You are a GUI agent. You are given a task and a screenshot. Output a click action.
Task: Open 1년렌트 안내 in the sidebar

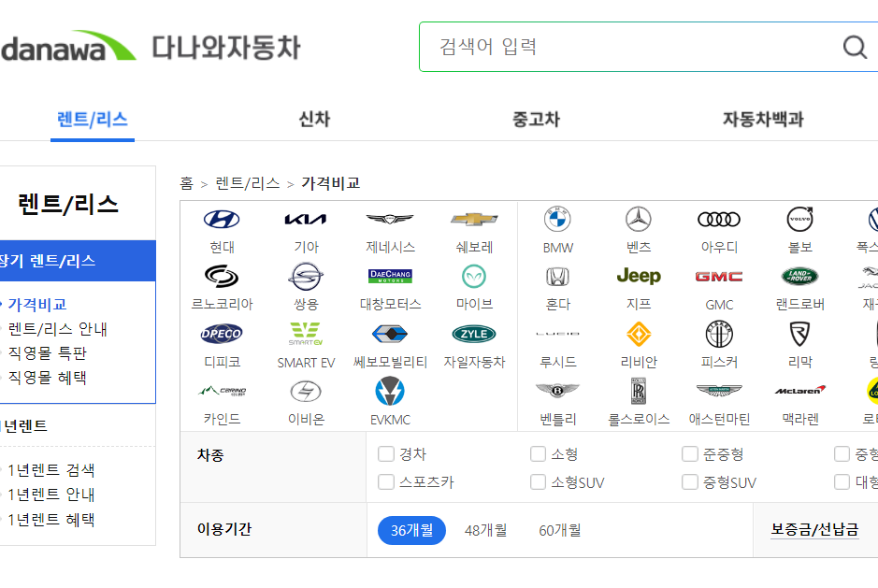(x=50, y=495)
